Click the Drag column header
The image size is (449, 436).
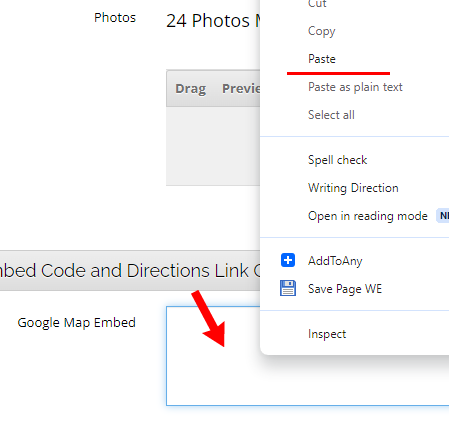[191, 89]
